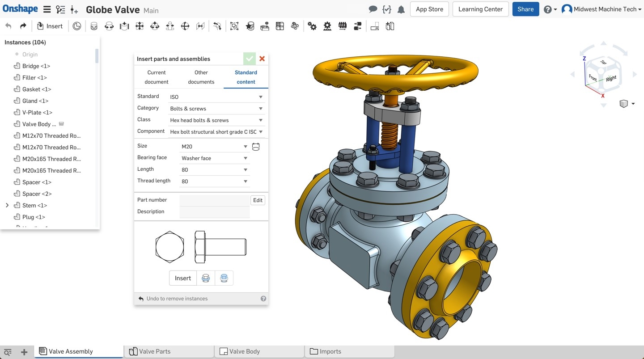Switch to the Other documents tab
The image size is (644, 359).
[x=201, y=77]
